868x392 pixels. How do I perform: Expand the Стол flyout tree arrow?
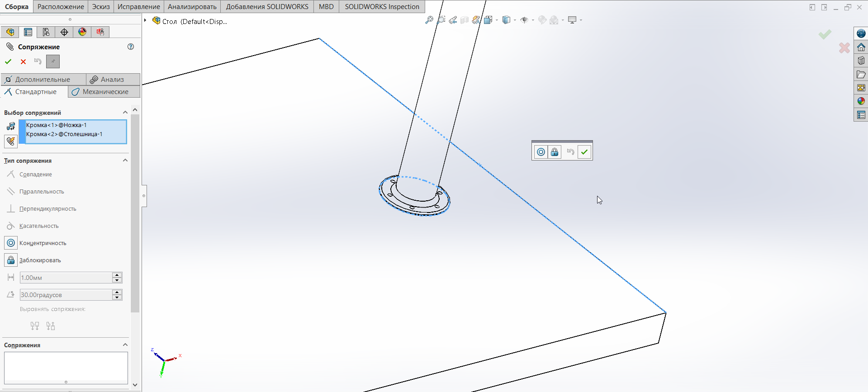(x=145, y=20)
